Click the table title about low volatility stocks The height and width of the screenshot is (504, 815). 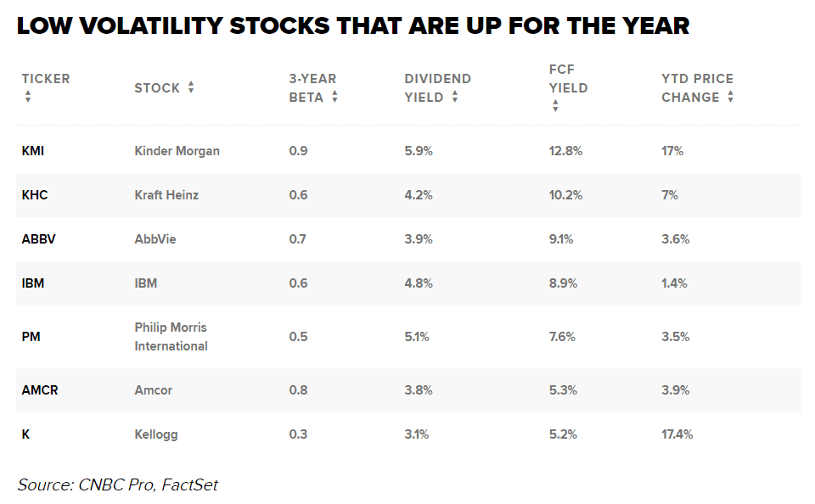[353, 26]
